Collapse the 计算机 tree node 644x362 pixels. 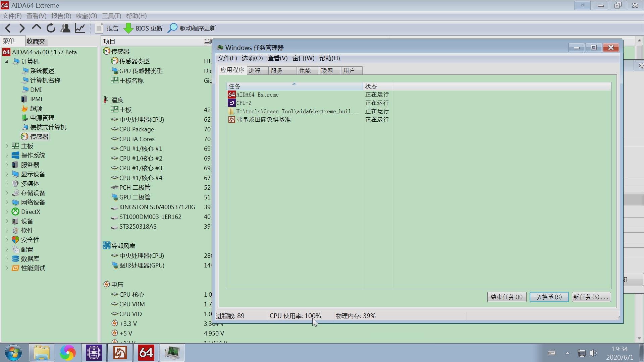[7, 61]
